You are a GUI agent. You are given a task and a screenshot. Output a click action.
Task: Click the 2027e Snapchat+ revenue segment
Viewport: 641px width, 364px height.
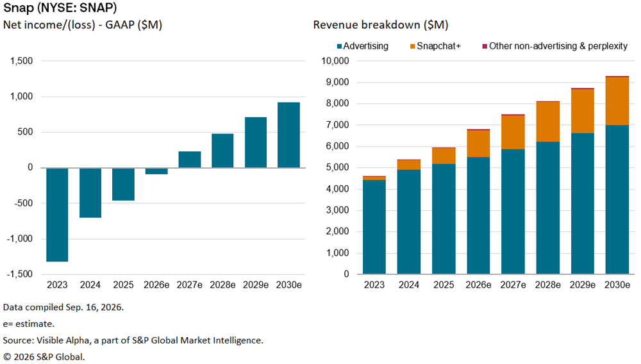tap(513, 133)
